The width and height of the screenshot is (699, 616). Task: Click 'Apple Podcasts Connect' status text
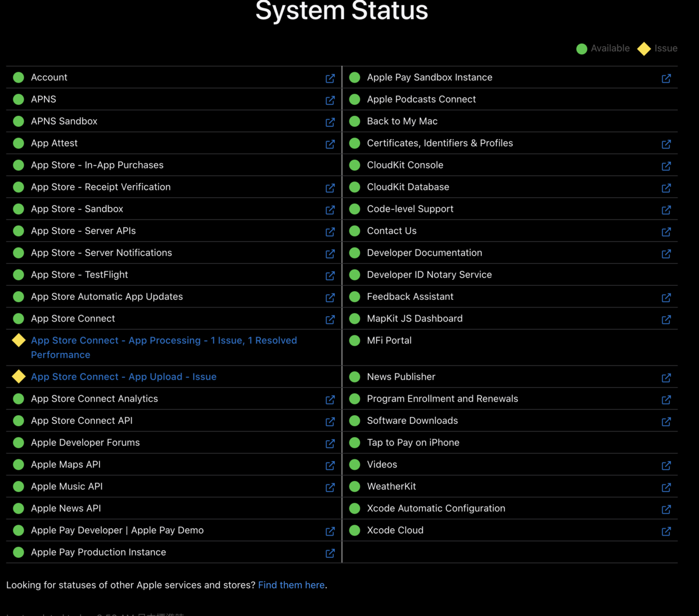(x=421, y=99)
